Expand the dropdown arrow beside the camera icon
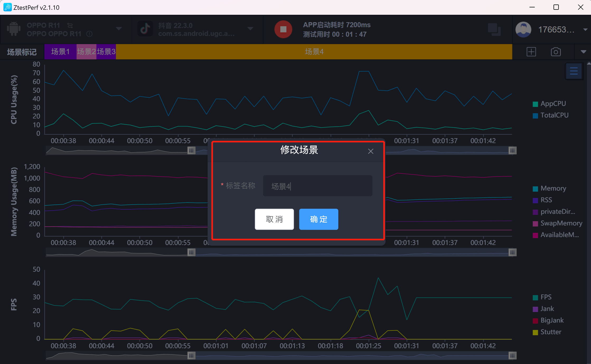The width and height of the screenshot is (591, 364). [x=583, y=52]
